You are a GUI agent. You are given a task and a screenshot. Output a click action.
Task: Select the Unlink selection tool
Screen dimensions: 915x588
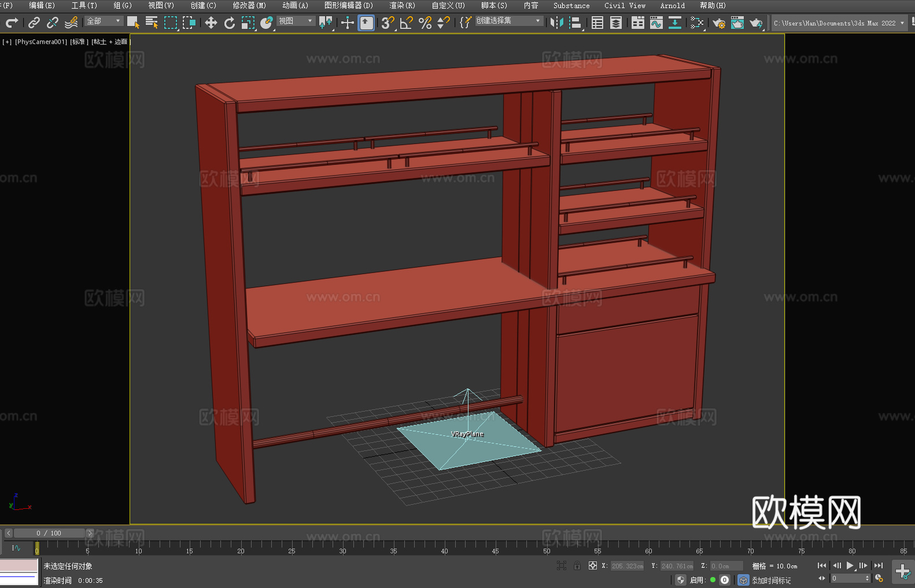(53, 23)
